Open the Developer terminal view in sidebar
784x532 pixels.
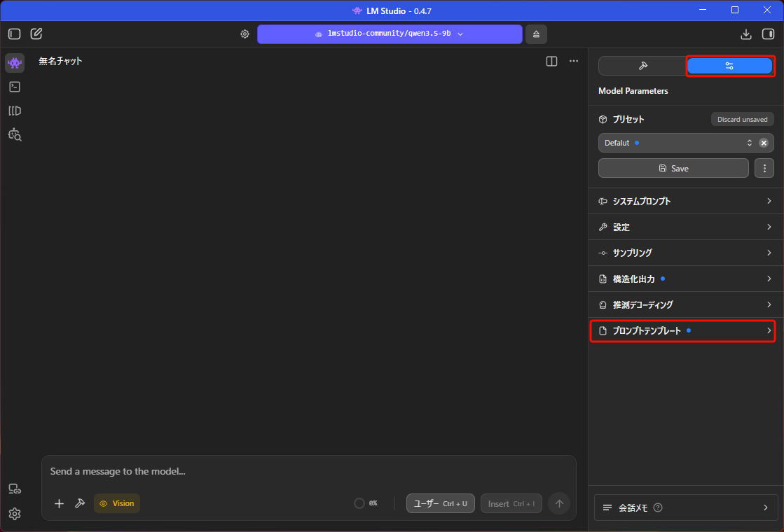(x=15, y=87)
